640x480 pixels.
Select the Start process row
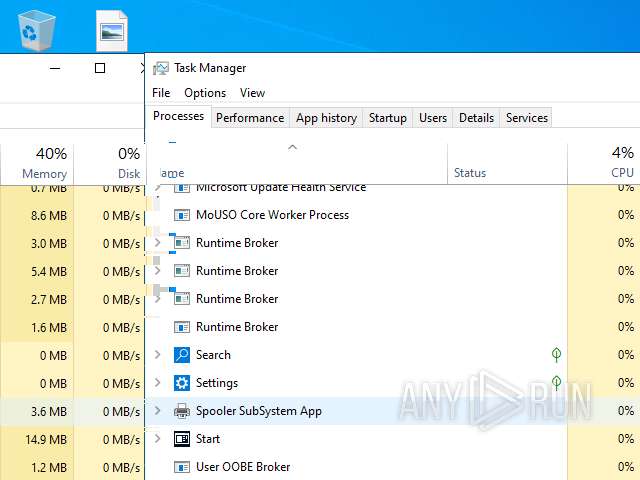[x=393, y=439]
